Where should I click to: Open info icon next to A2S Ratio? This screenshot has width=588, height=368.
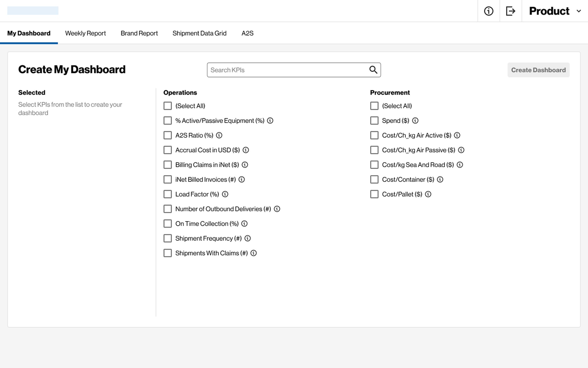(219, 135)
